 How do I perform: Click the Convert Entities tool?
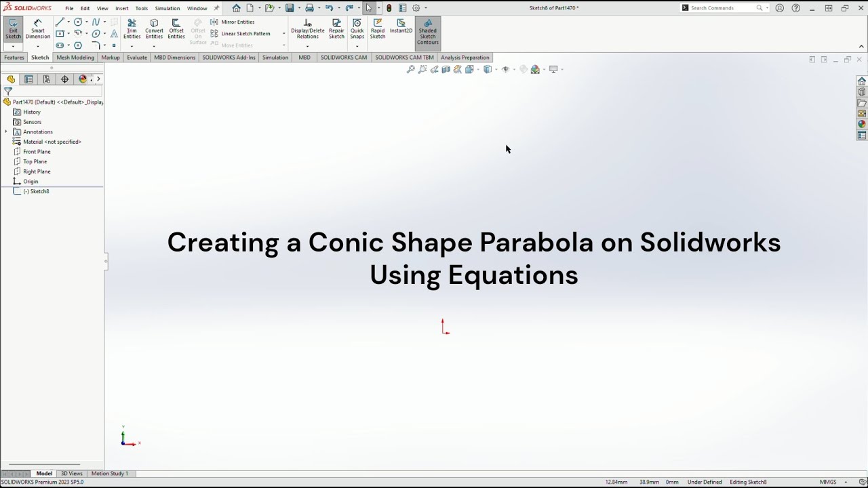154,29
